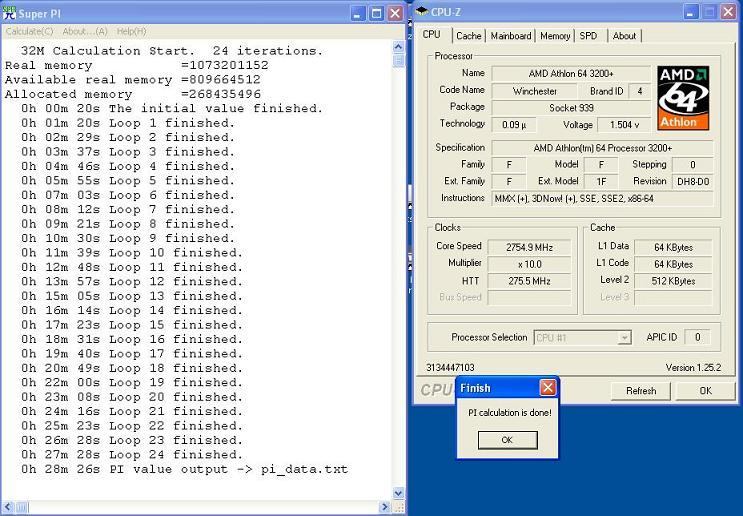Click the line 'PI value output -> pi_data.txt'
Image resolution: width=743 pixels, height=516 pixels.
(184, 469)
